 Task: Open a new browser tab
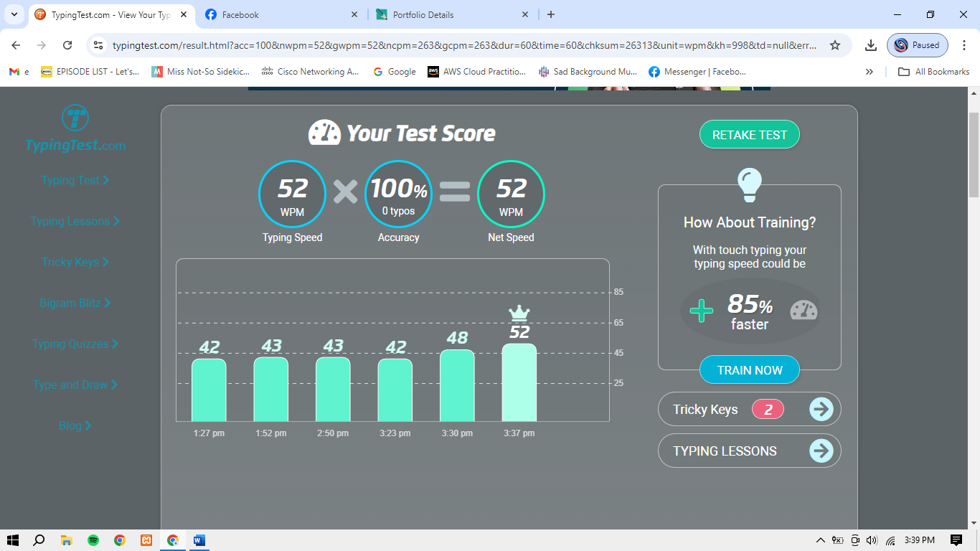pos(551,14)
